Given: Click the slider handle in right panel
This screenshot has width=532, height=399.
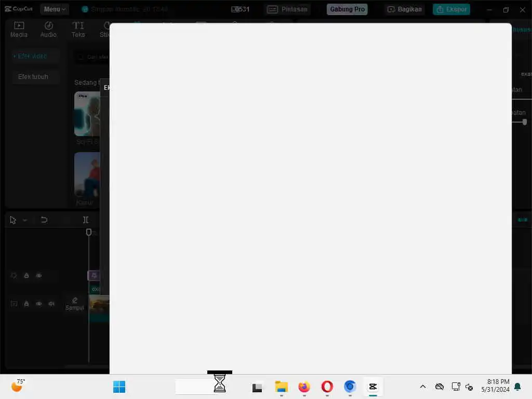Looking at the screenshot, I should pyautogui.click(x=525, y=122).
